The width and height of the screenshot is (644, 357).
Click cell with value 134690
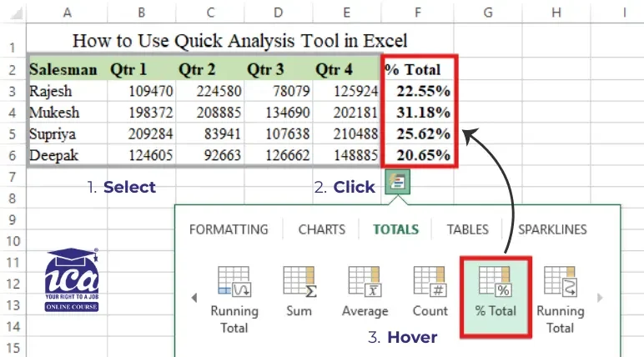(279, 112)
